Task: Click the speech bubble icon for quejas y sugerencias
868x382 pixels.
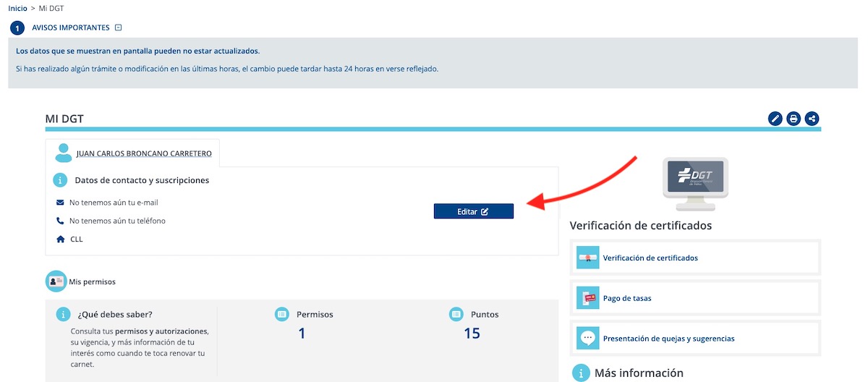Action: click(589, 338)
